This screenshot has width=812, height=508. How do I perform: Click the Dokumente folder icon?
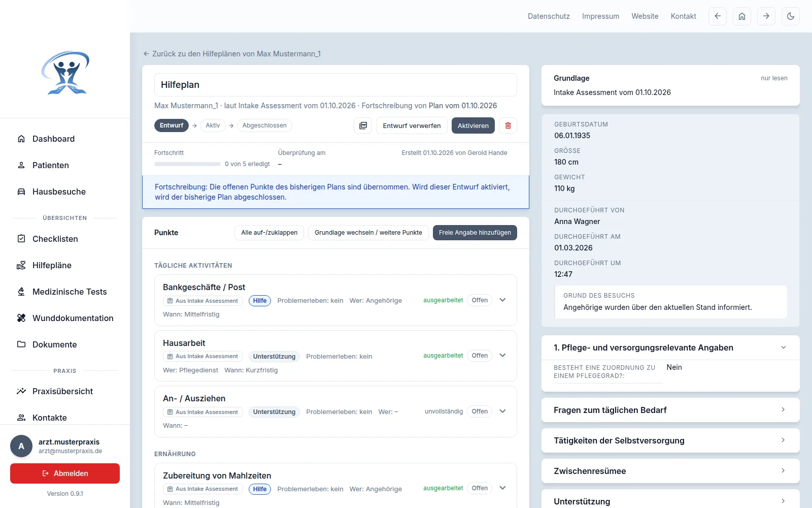click(21, 344)
